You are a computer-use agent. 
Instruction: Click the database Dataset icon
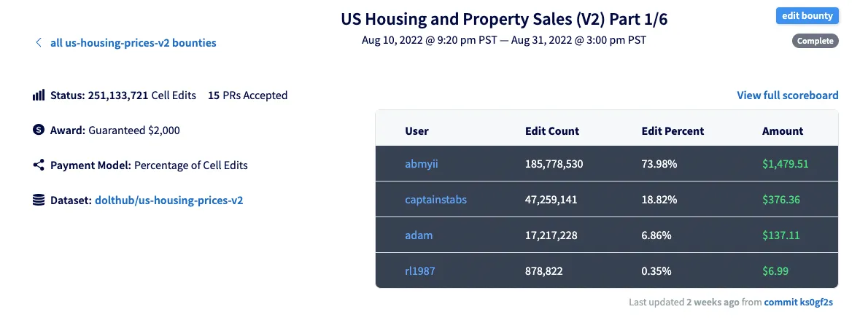(x=39, y=200)
